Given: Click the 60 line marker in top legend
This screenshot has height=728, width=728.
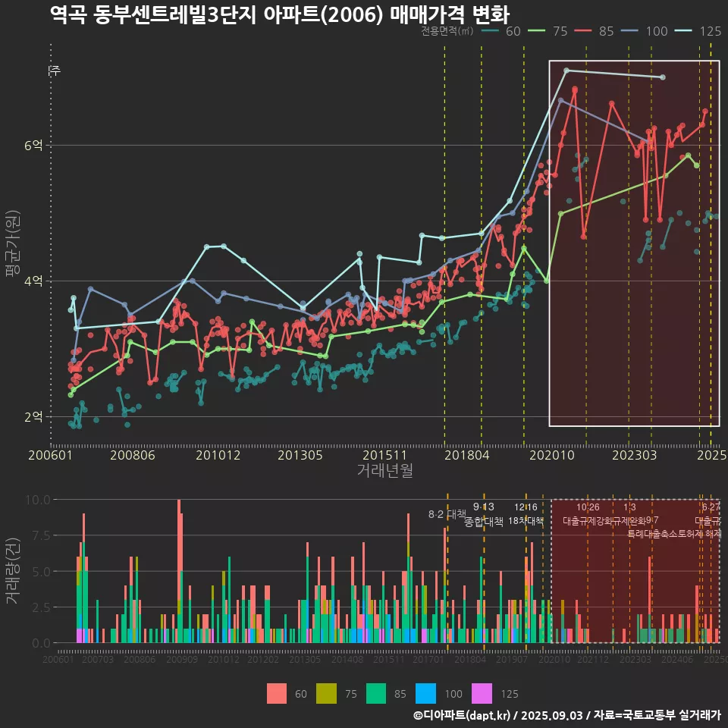Looking at the screenshot, I should coord(491,31).
